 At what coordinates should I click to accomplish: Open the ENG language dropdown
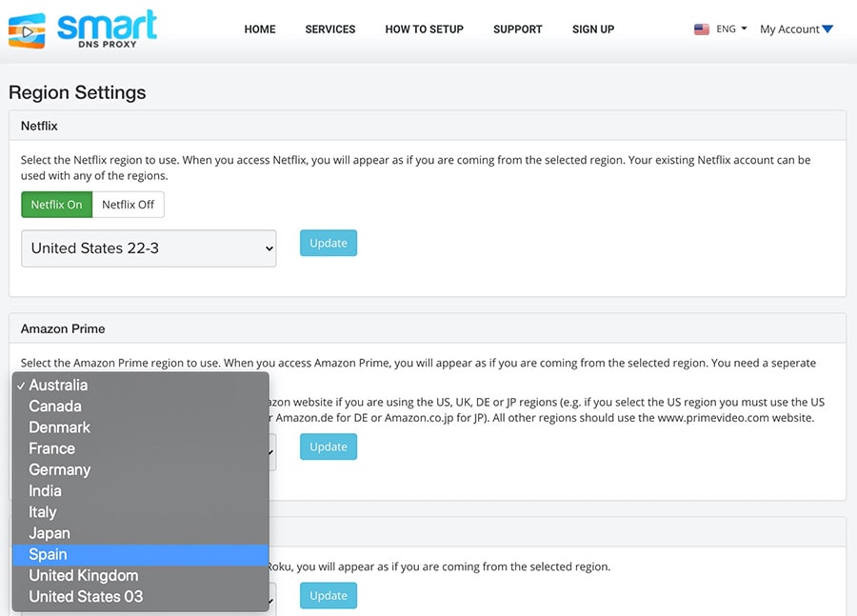point(731,29)
